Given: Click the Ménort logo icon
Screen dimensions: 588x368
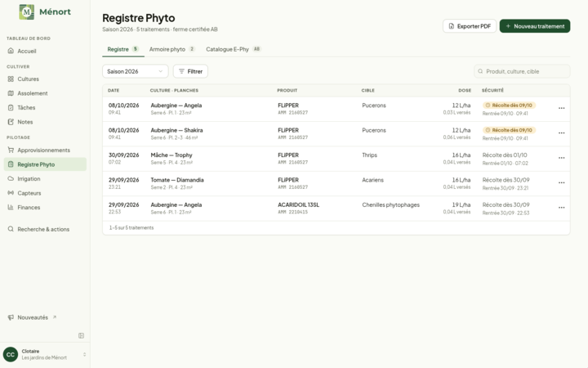Looking at the screenshot, I should 27,12.
